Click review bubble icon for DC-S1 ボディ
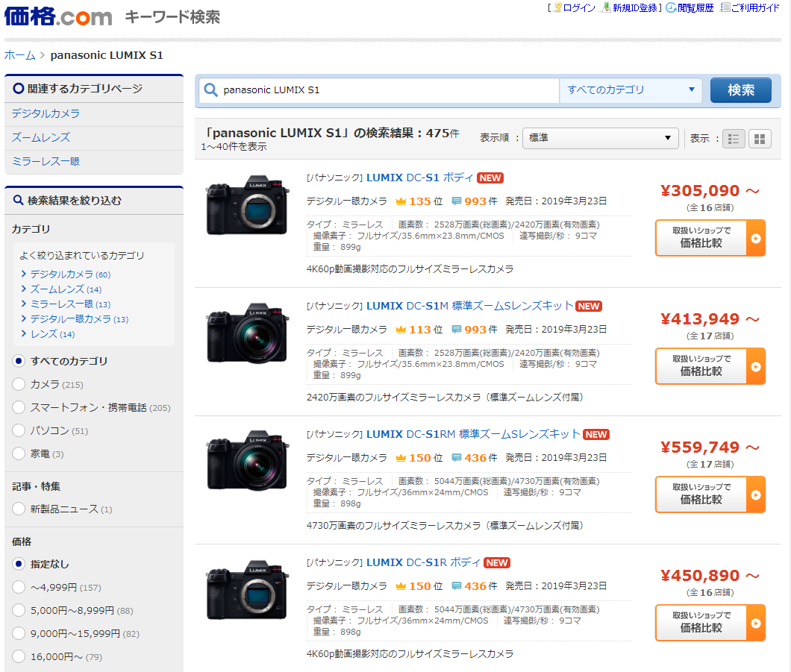Viewport: 791px width, 672px height. [x=456, y=201]
